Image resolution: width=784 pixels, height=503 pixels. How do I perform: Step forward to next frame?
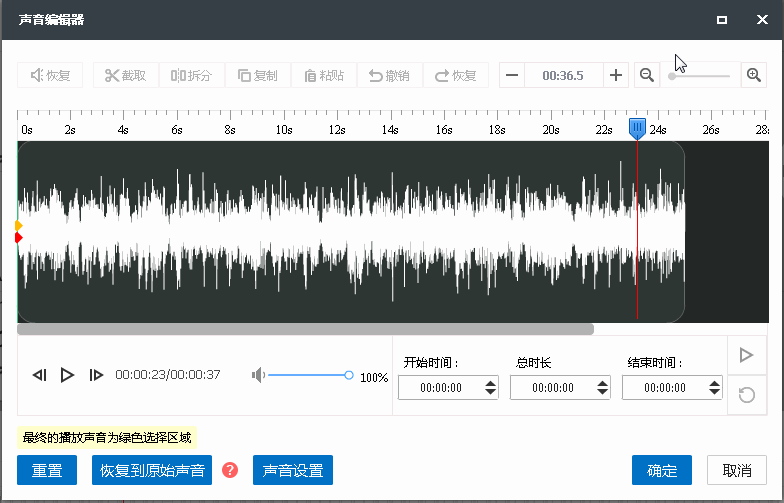coord(96,375)
